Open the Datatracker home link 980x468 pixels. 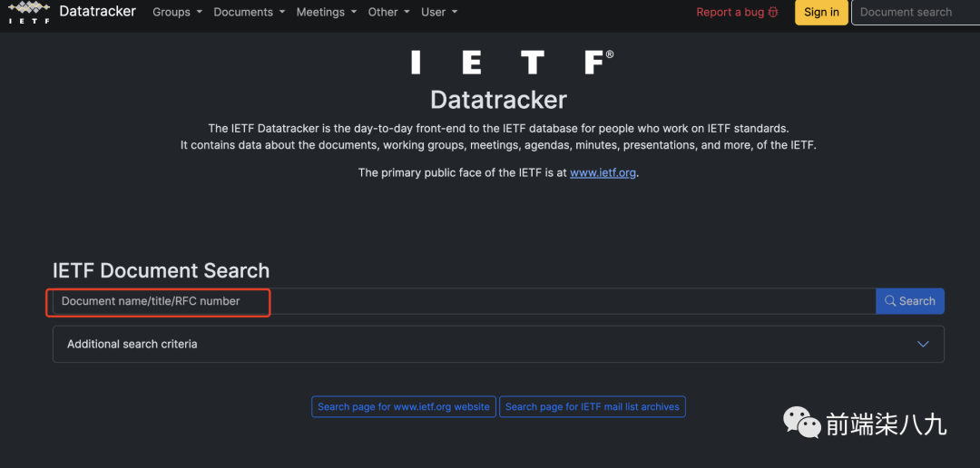tap(97, 11)
